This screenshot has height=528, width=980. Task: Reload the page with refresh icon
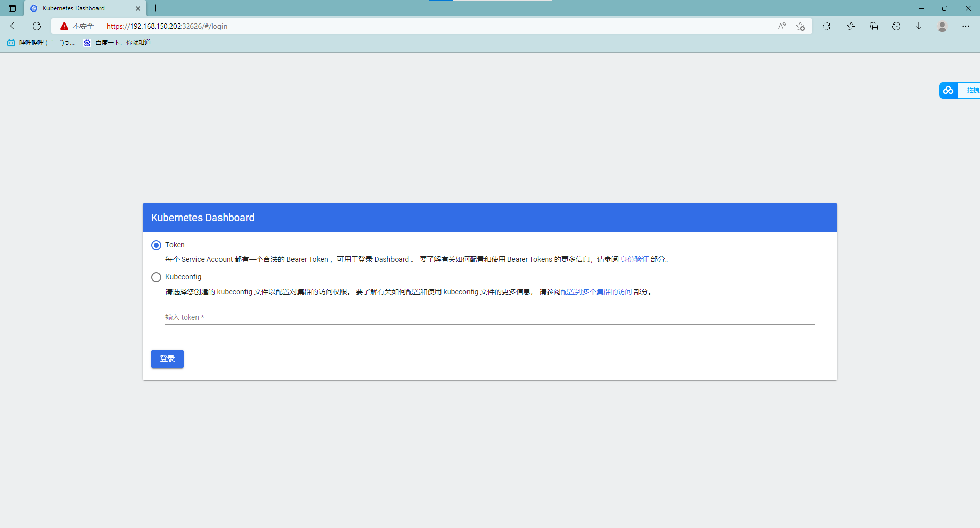coord(37,26)
